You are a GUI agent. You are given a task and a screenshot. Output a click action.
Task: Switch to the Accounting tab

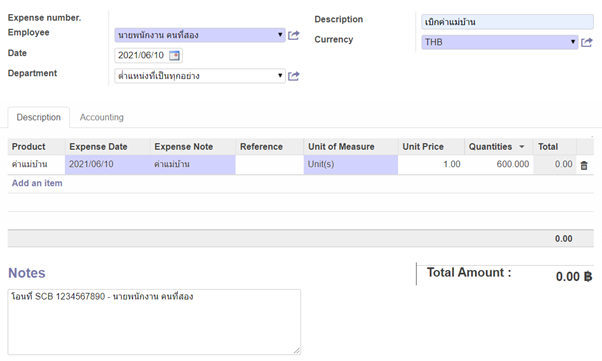102,117
